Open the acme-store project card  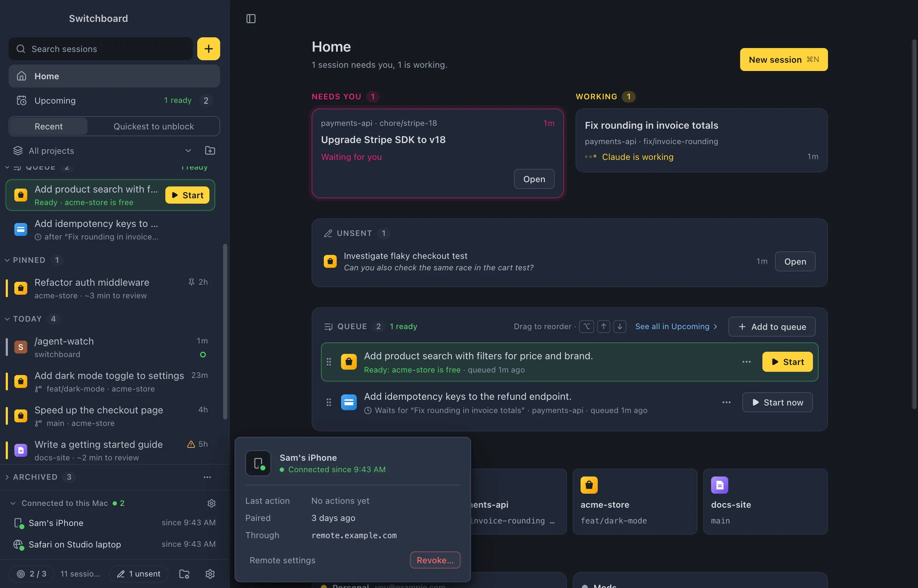[635, 501]
